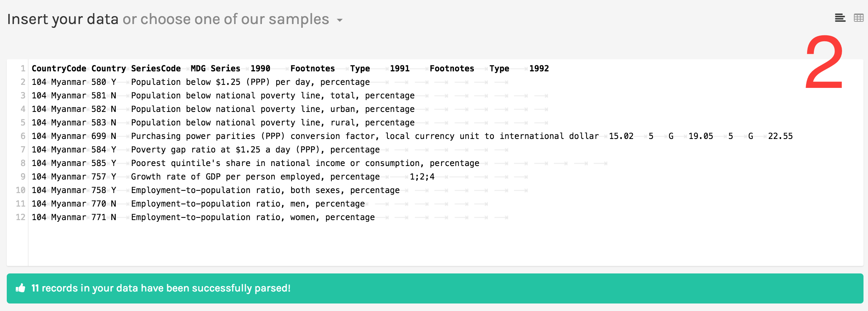Click the value 22.55 at end of row 6
This screenshot has height=311, width=868.
tap(780, 136)
